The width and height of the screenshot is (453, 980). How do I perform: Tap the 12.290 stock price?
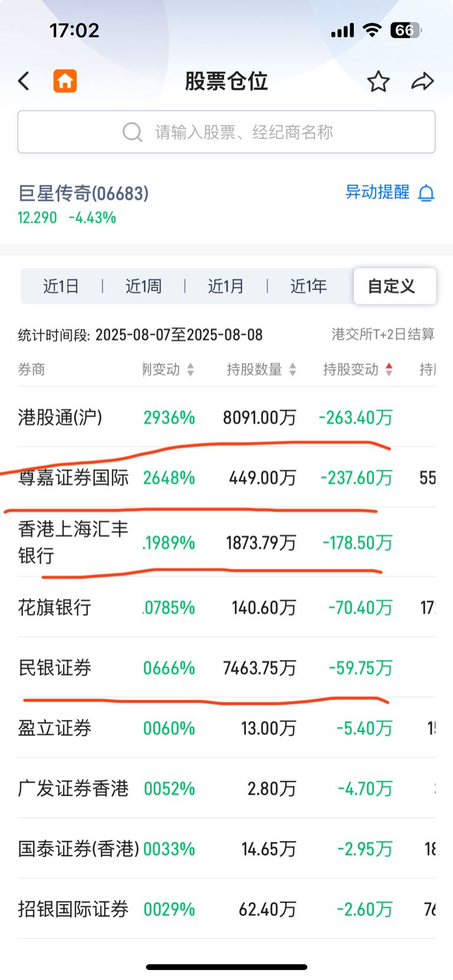(37, 218)
